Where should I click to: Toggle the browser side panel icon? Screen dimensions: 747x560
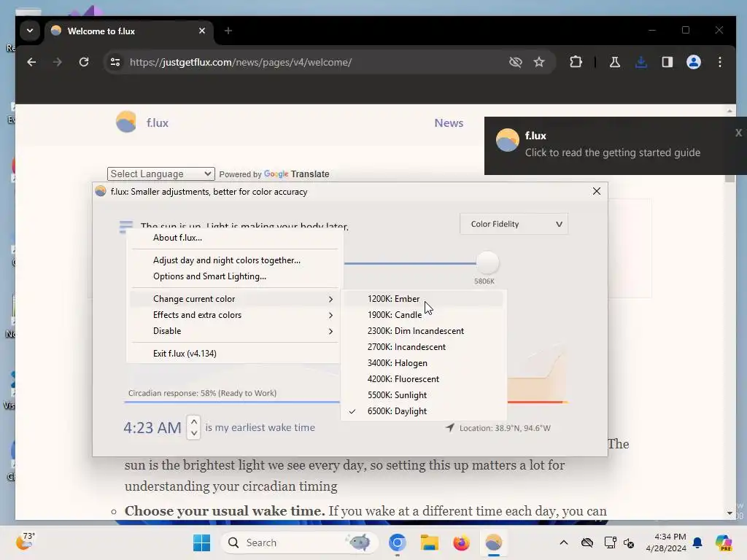coord(667,62)
